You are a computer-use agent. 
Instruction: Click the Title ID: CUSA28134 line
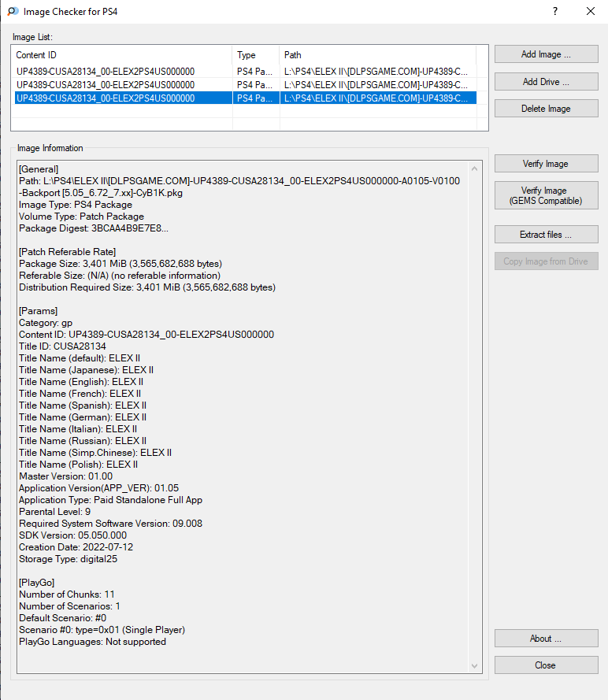[62, 346]
